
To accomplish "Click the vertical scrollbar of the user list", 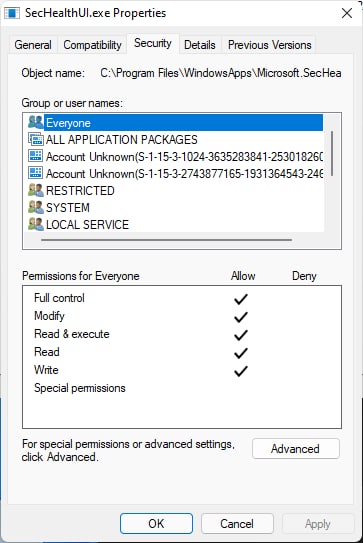I will (x=332, y=153).
